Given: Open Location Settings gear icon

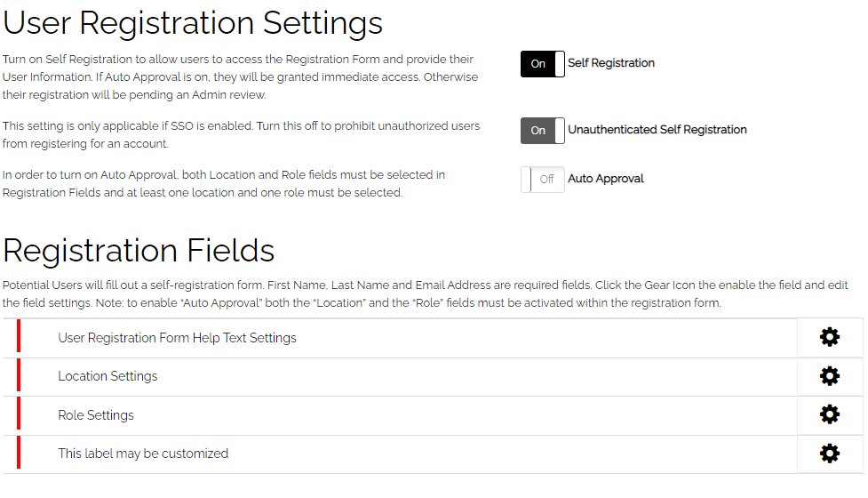Looking at the screenshot, I should coord(829,376).
